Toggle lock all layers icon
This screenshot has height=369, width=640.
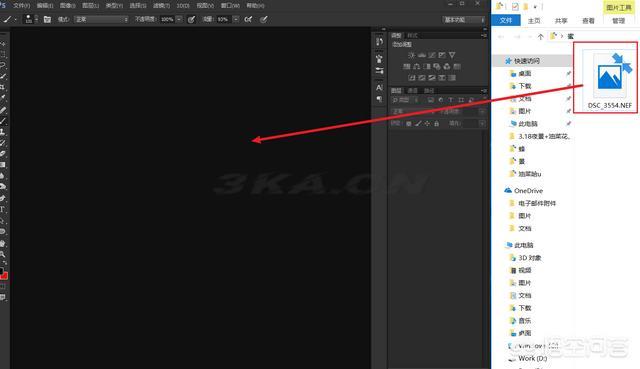pos(436,123)
